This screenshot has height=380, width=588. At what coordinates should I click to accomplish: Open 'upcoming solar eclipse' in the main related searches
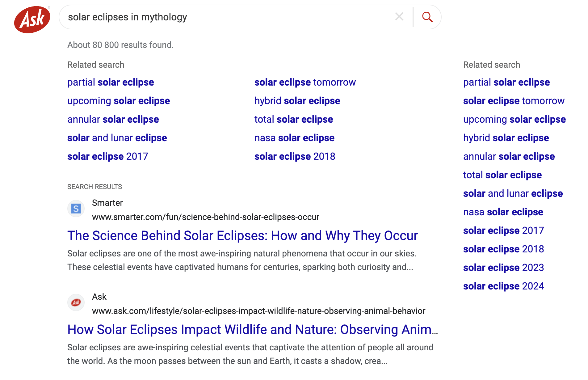pos(119,101)
